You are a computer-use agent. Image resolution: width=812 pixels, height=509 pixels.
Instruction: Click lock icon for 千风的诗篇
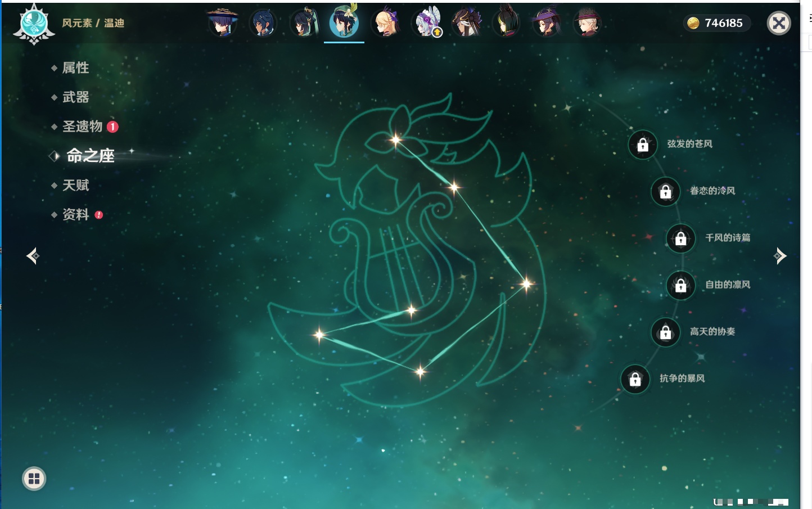click(680, 238)
